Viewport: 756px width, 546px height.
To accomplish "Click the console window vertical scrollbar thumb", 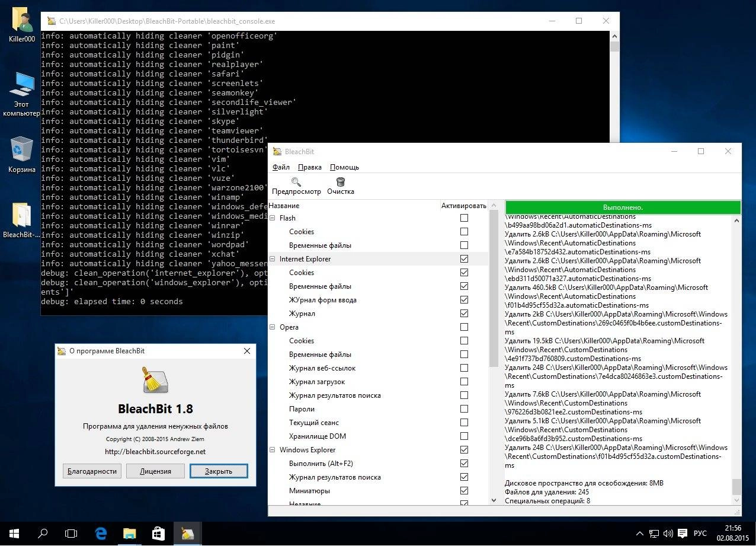I will tap(614, 47).
